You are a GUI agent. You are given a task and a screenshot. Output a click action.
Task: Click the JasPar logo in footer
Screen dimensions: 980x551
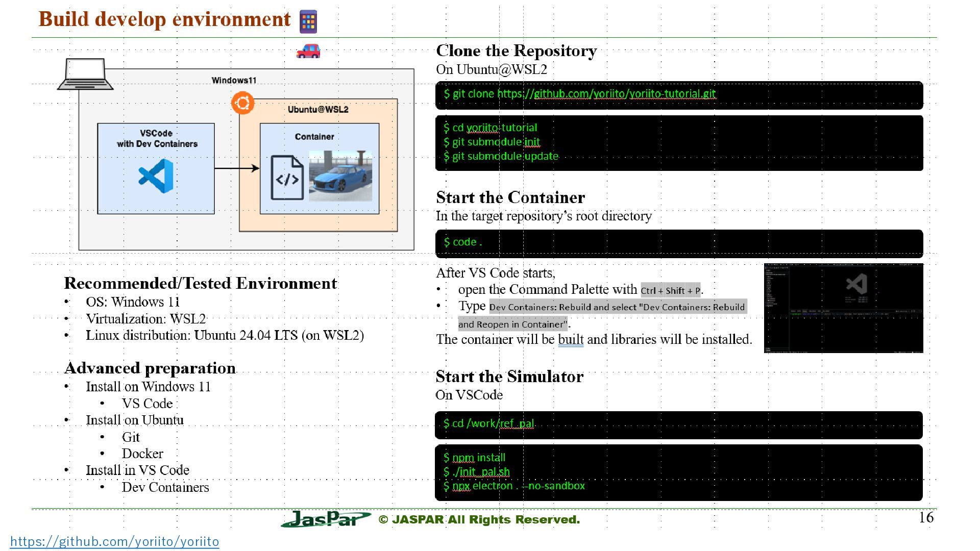(x=325, y=519)
